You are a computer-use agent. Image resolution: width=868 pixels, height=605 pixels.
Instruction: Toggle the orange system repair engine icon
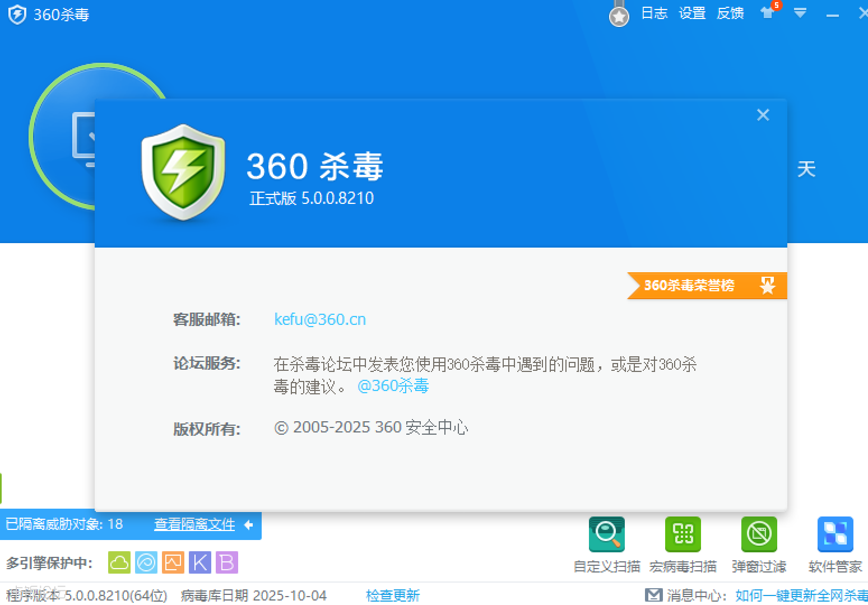[173, 562]
